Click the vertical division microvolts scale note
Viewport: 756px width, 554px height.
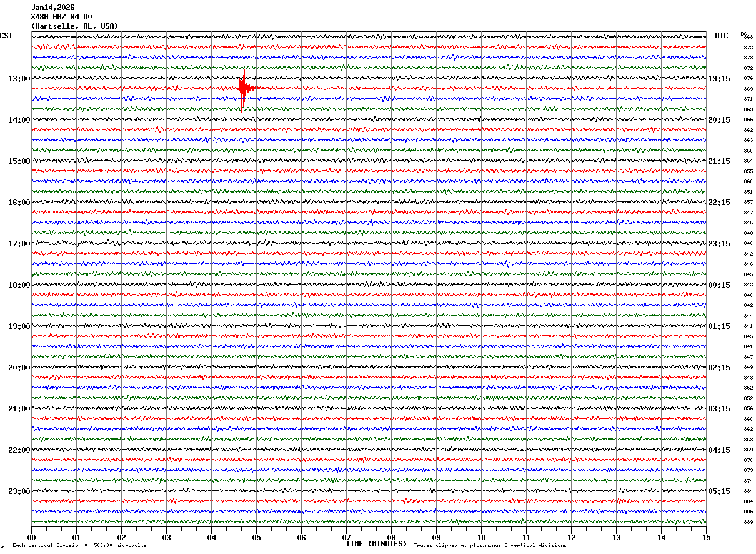79,545
